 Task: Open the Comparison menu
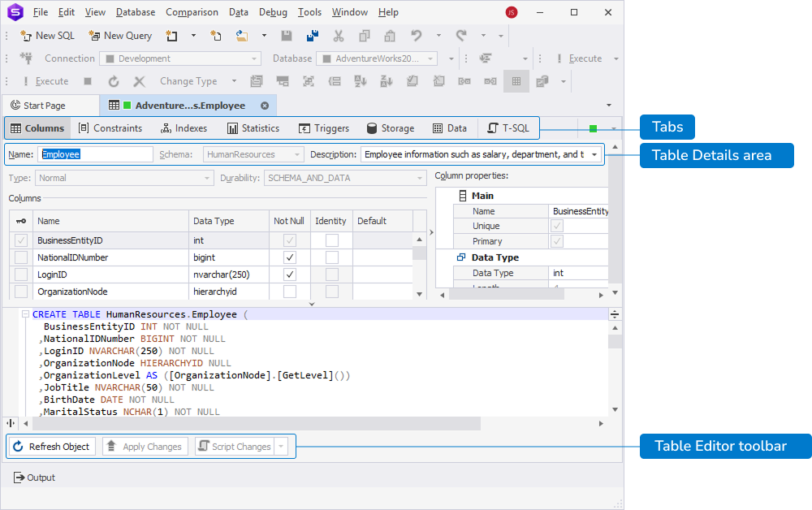coord(192,12)
